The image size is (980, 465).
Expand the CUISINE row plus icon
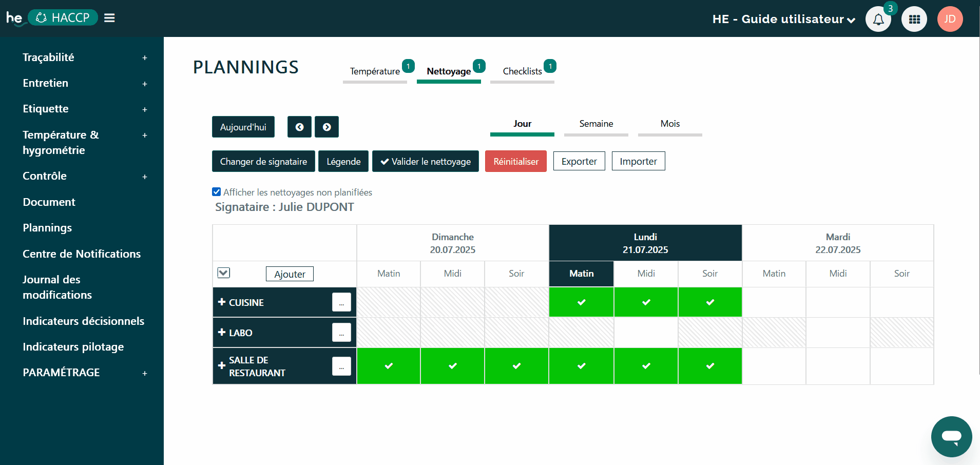coord(222,302)
